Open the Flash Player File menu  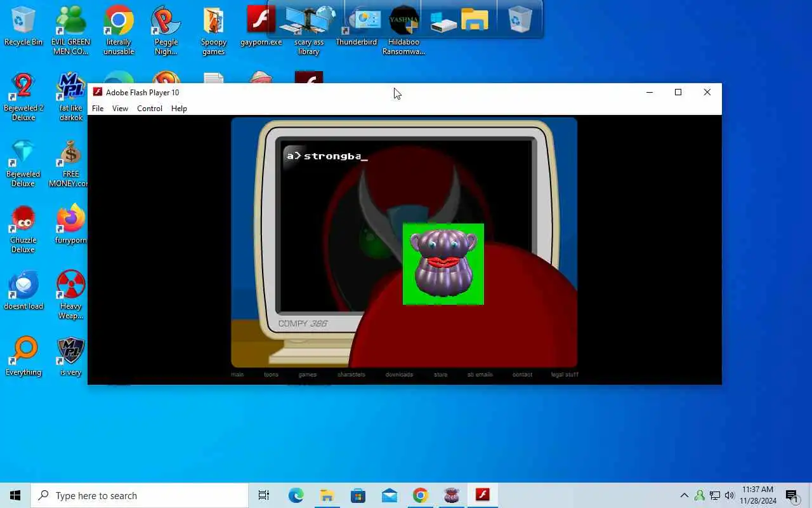(x=98, y=109)
